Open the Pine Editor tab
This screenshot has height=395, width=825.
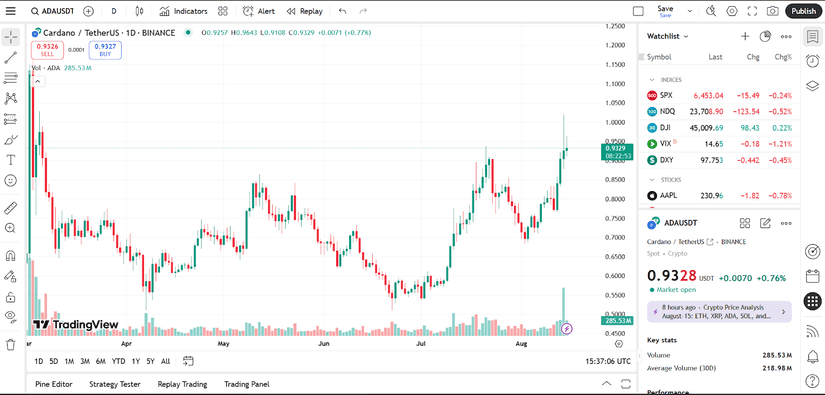(54, 384)
